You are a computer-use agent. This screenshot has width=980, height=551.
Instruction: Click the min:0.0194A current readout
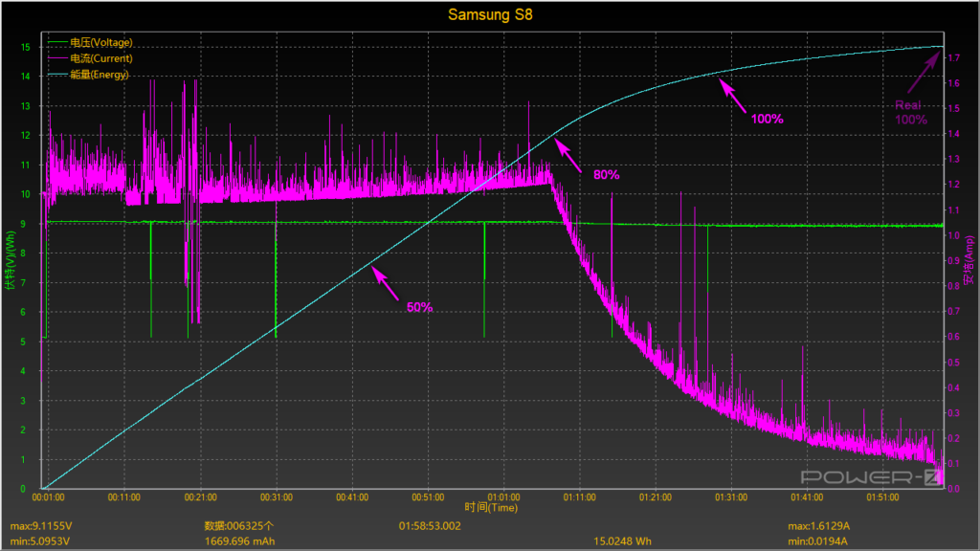(x=817, y=541)
